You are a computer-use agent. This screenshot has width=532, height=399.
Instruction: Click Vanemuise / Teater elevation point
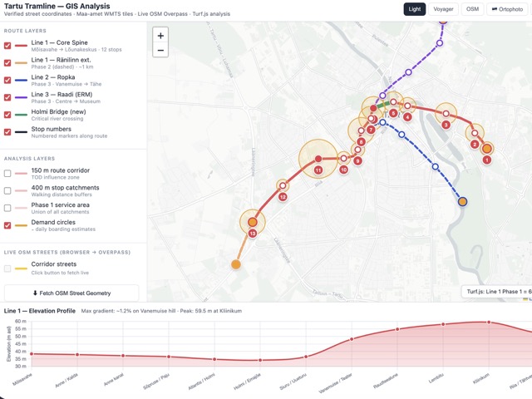click(352, 339)
